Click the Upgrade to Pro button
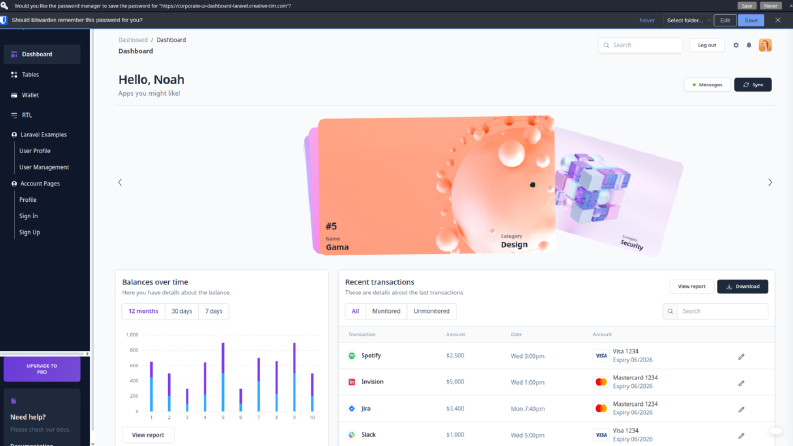Image resolution: width=793 pixels, height=446 pixels. point(42,369)
